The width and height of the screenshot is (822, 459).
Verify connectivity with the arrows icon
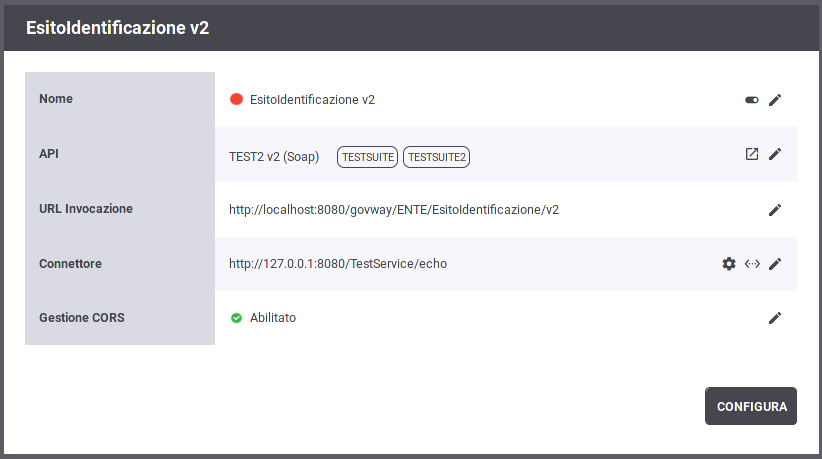(x=752, y=264)
